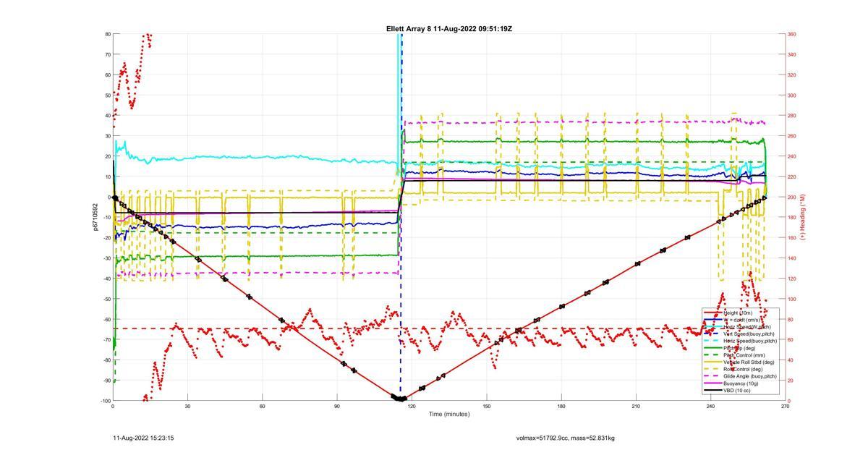This screenshot has width=868, height=450.
Task: Click legend entry 'W = dz/dt (cm/s)'
Action: coord(742,320)
